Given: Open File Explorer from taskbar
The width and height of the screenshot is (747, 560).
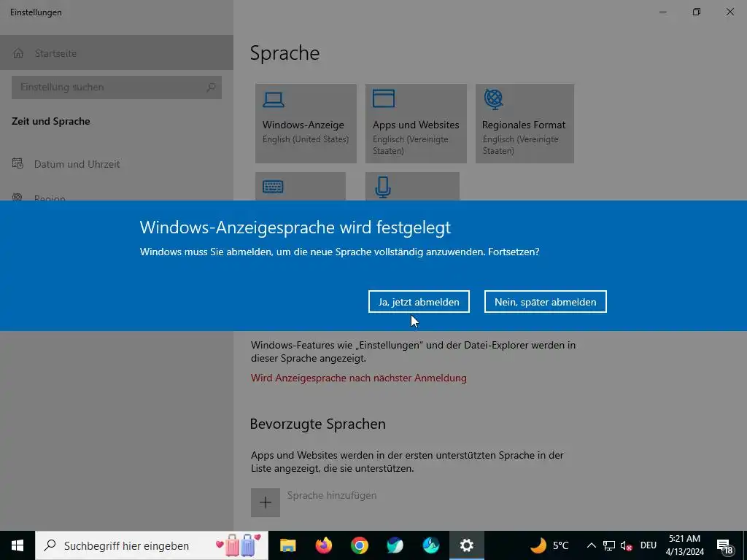Looking at the screenshot, I should tap(287, 545).
